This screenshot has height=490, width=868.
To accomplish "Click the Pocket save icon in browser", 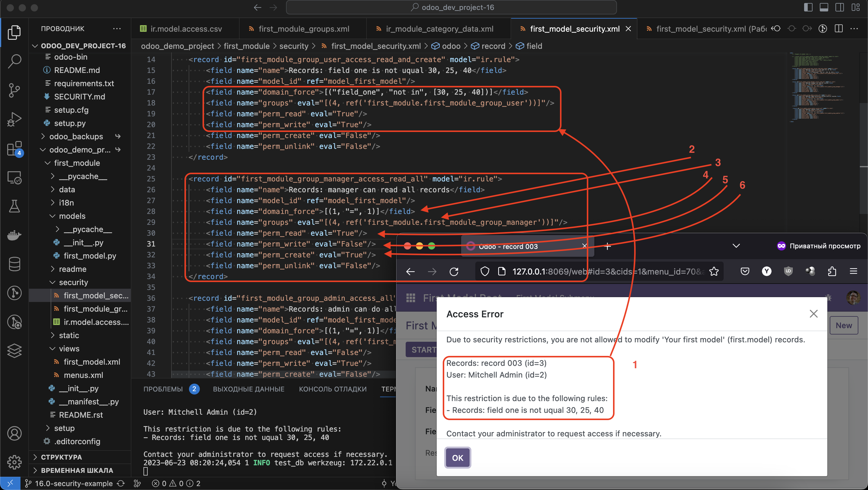I will [x=745, y=271].
